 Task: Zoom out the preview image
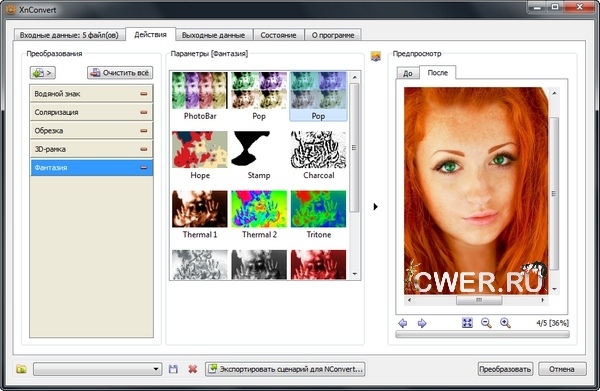point(486,323)
